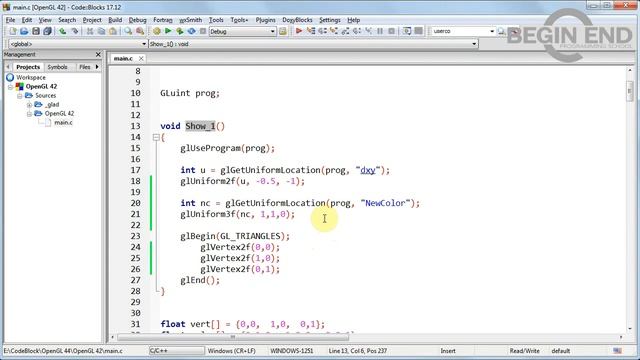This screenshot has width=640, height=360.
Task: Click the Rebuild icon
Action: coord(191,31)
